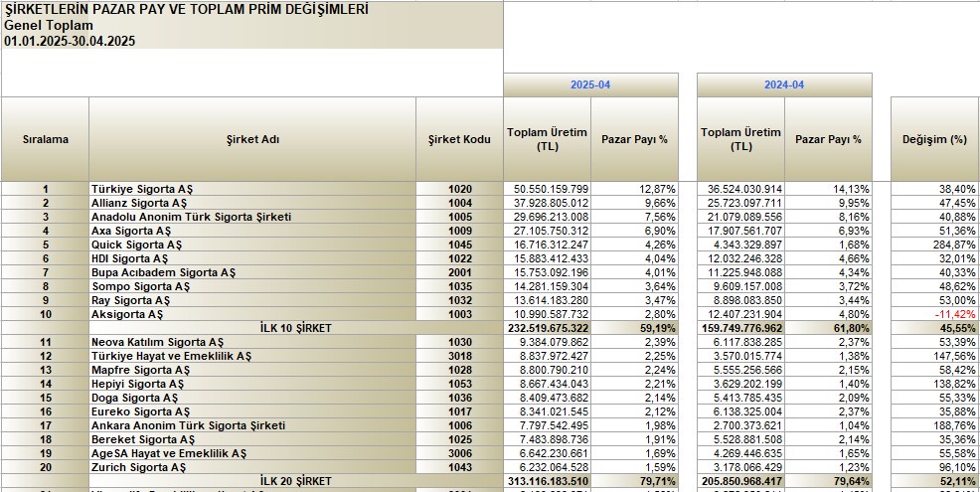The image size is (980, 492).
Task: Click the '2025-04' period header
Action: tap(590, 85)
